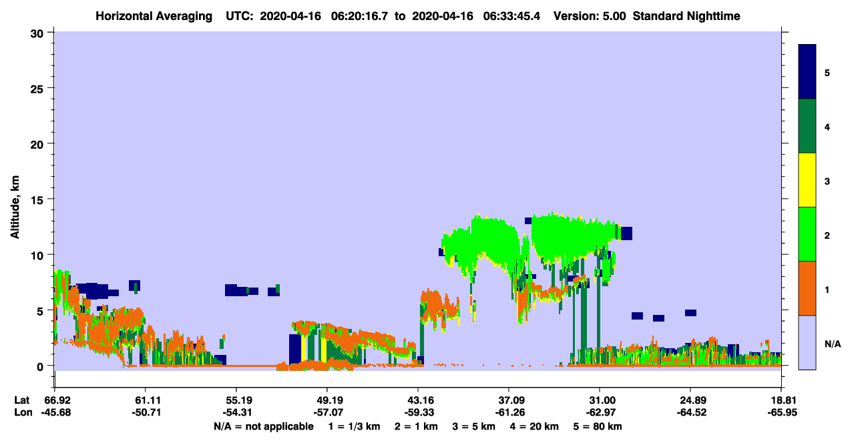Click the 'Standard Nighttime' text
The width and height of the screenshot is (868, 445).
pyautogui.click(x=686, y=15)
